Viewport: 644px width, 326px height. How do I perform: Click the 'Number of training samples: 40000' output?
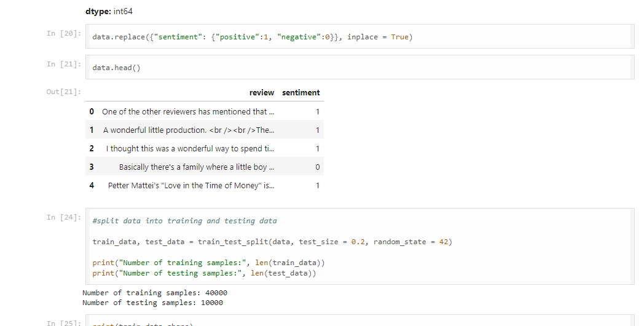coord(155,293)
